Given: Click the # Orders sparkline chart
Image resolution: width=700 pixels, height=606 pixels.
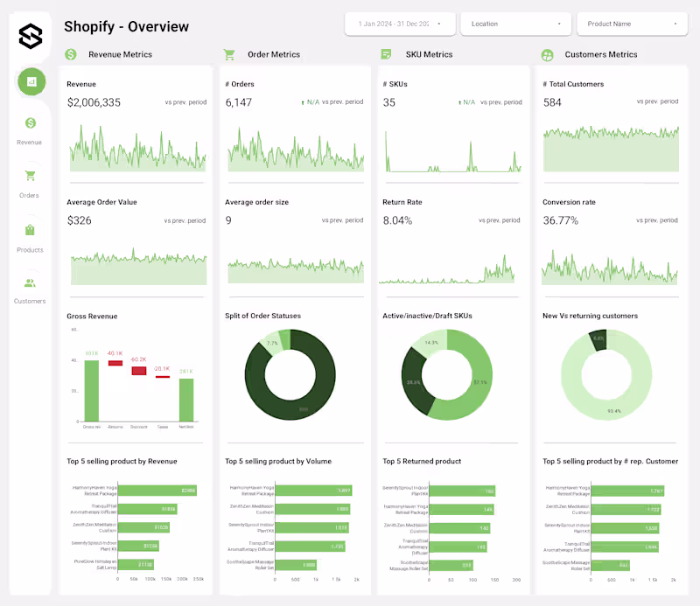Looking at the screenshot, I should [296, 150].
